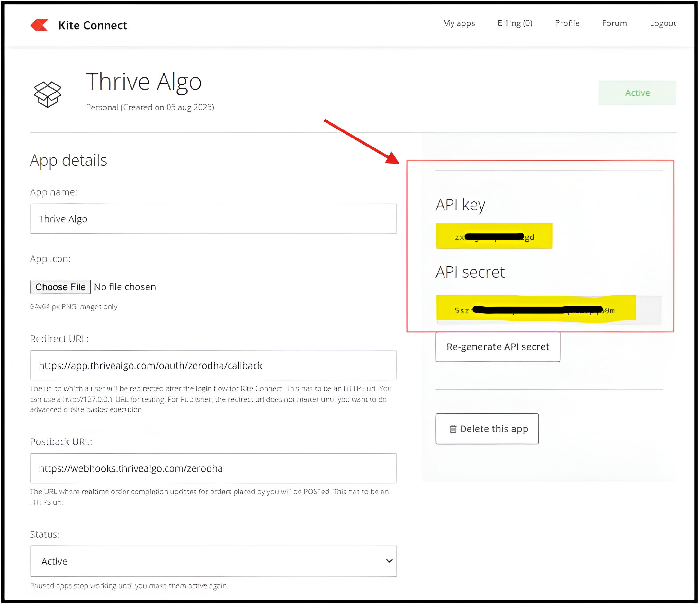Screen dimensions: 700x604
Task: Log out using Logout link
Action: (x=662, y=23)
